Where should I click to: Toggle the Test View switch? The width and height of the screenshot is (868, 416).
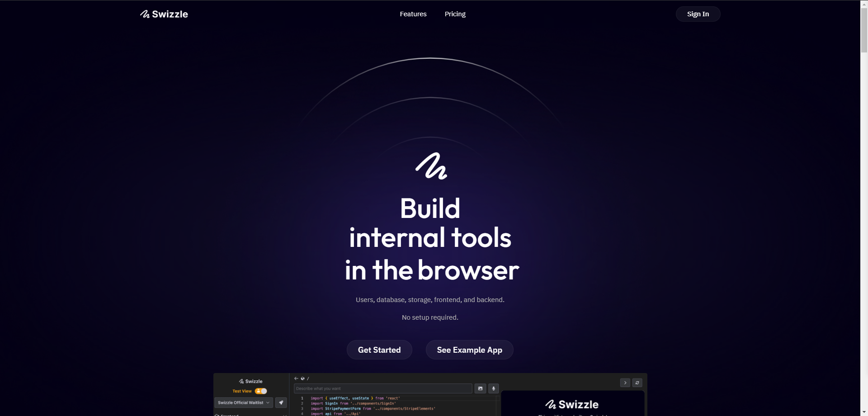click(x=261, y=391)
